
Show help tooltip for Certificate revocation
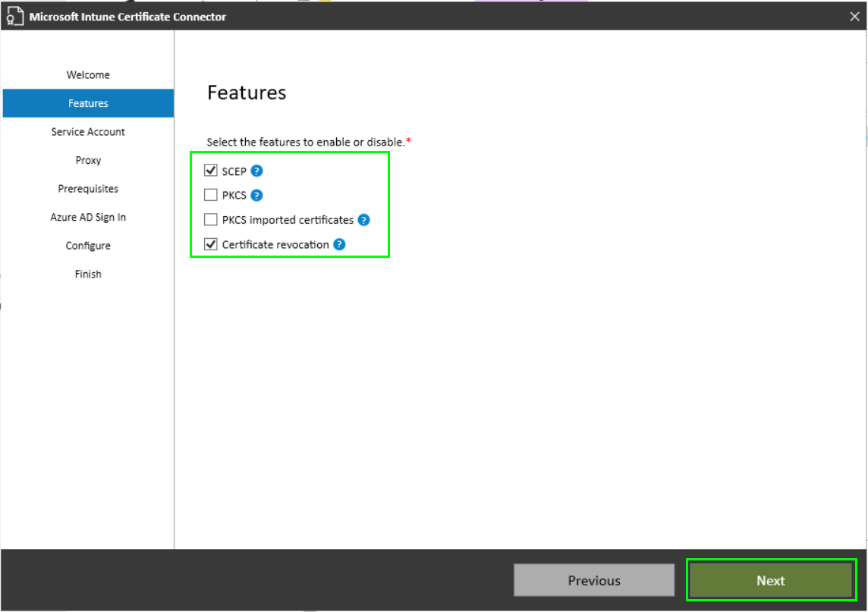coord(339,244)
